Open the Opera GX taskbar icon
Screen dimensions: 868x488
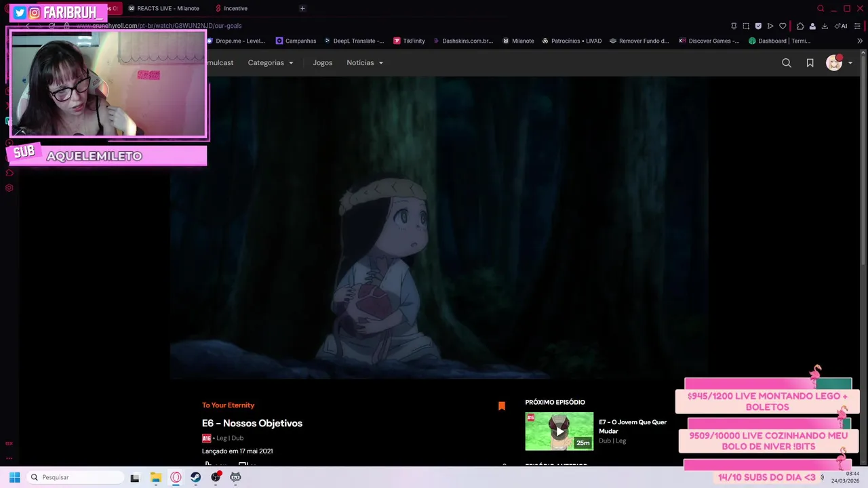176,477
